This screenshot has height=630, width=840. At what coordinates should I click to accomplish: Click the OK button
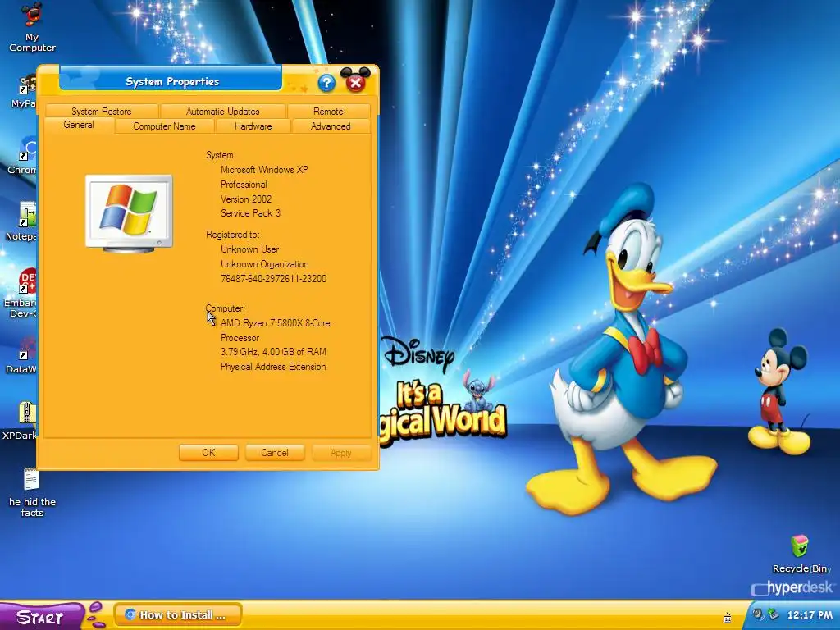208,453
